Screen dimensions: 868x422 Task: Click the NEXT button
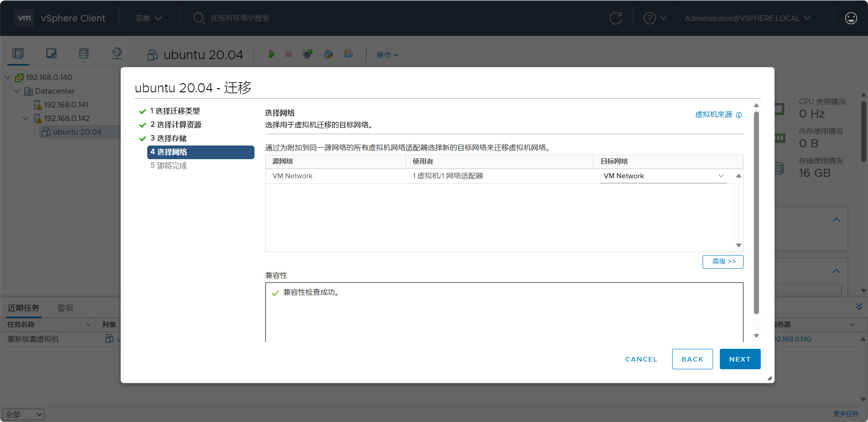[x=739, y=359]
